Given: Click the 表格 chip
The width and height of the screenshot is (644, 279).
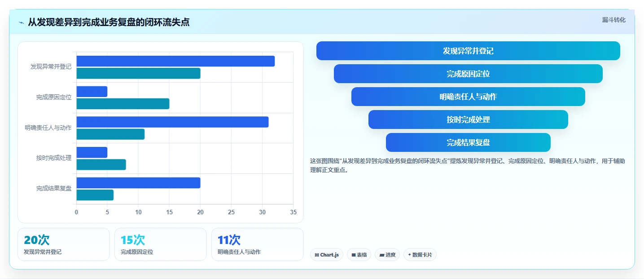Looking at the screenshot, I should click(x=359, y=255).
